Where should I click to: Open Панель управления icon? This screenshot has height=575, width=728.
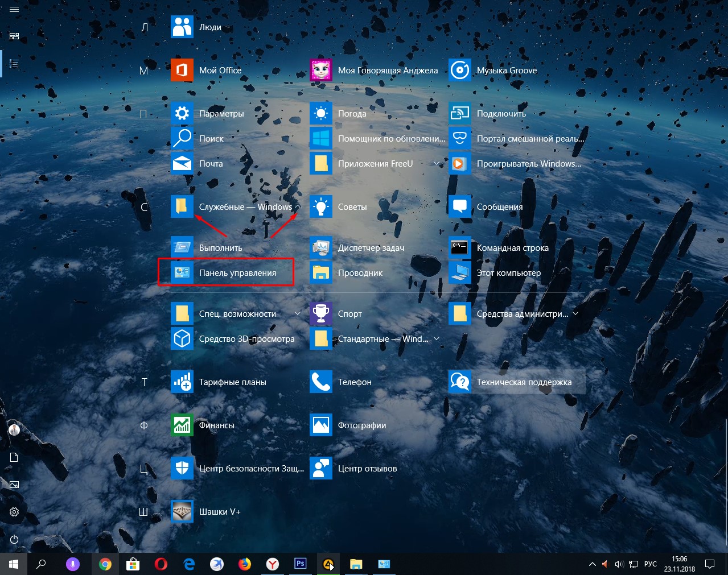(182, 272)
